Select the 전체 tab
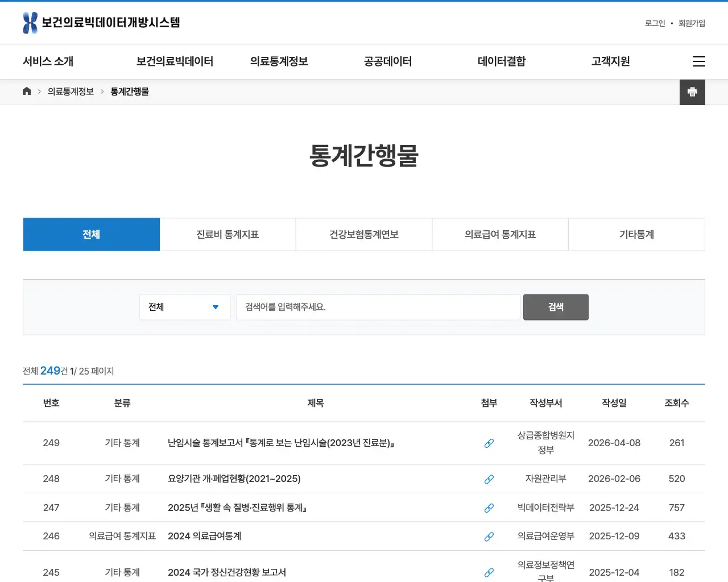Screen dimensions: 728x582 pyautogui.click(x=92, y=234)
